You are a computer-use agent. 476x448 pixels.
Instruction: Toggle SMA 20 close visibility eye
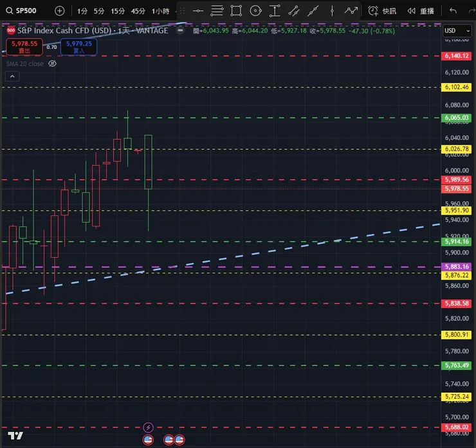(x=53, y=64)
